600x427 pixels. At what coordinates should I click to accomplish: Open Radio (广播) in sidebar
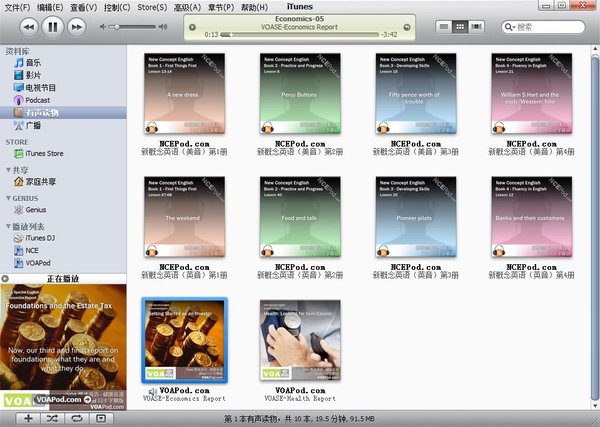(x=32, y=126)
